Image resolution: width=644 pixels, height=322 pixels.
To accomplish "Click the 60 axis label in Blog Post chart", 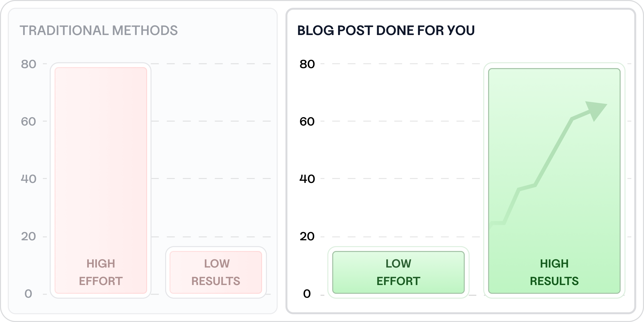I will (307, 122).
